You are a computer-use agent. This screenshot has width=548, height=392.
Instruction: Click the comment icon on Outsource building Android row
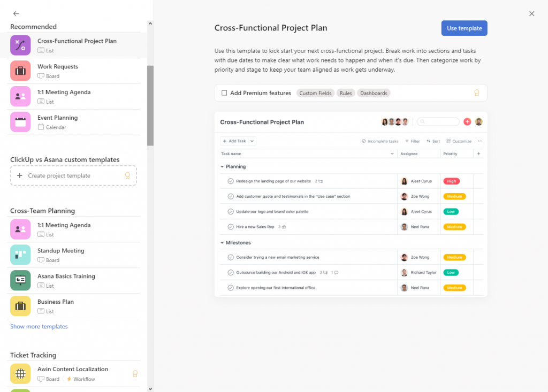click(x=336, y=273)
